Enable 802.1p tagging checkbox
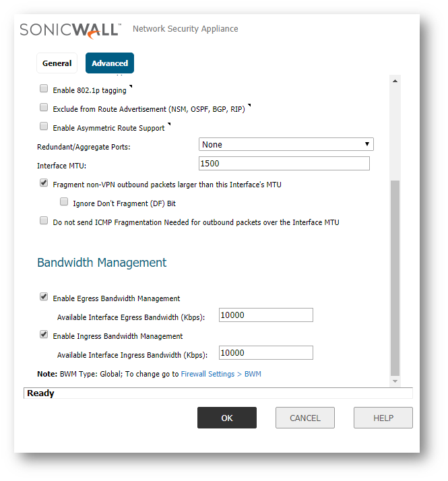The image size is (448, 481). click(x=44, y=89)
